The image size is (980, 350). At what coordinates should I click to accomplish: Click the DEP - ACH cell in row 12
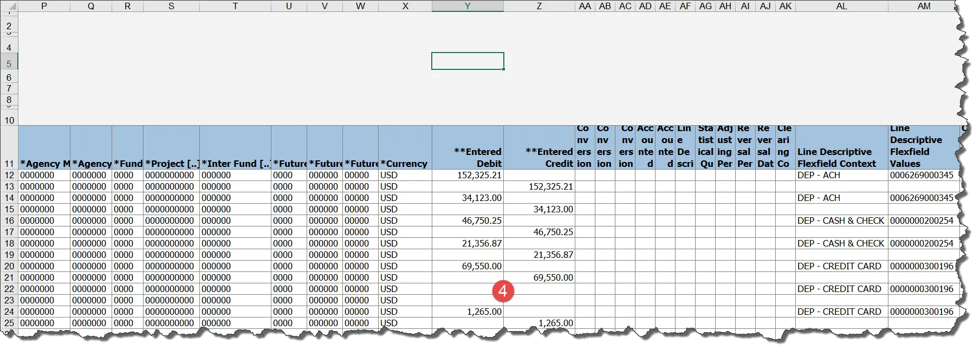(x=841, y=175)
